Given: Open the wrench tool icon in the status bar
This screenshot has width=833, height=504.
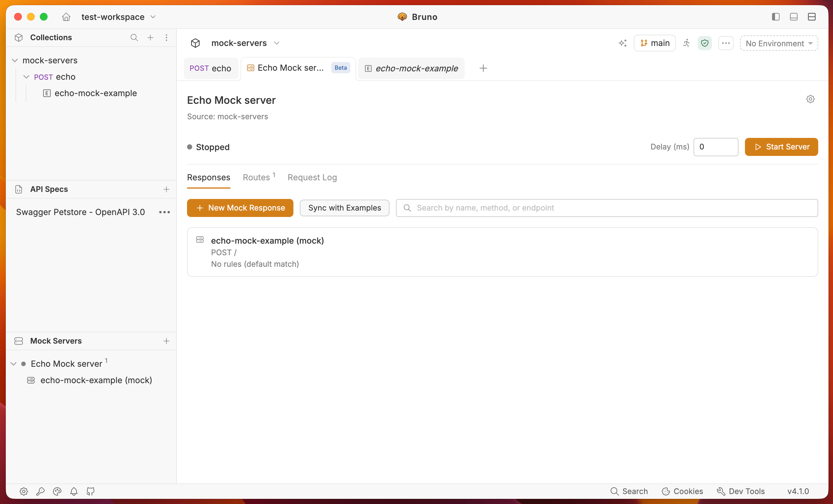Looking at the screenshot, I should coord(40,491).
